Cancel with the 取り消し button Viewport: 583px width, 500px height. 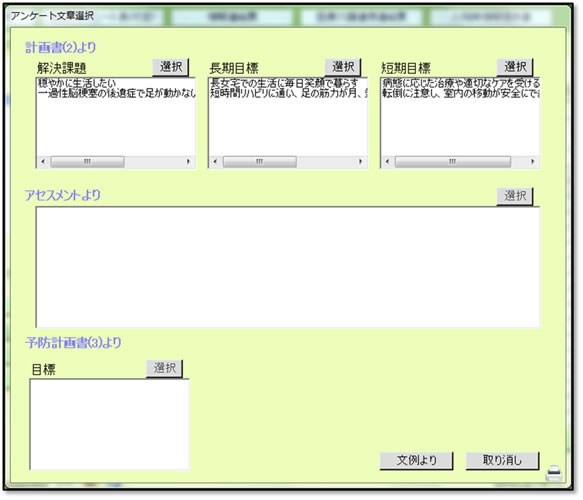tap(502, 461)
